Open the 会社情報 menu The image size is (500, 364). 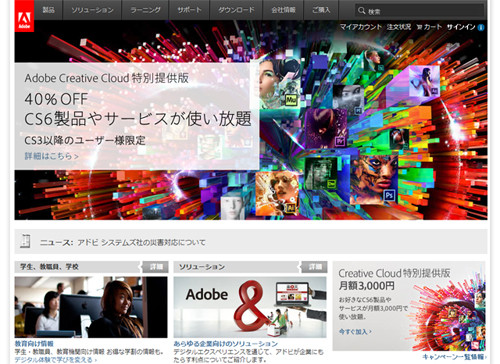tap(283, 10)
